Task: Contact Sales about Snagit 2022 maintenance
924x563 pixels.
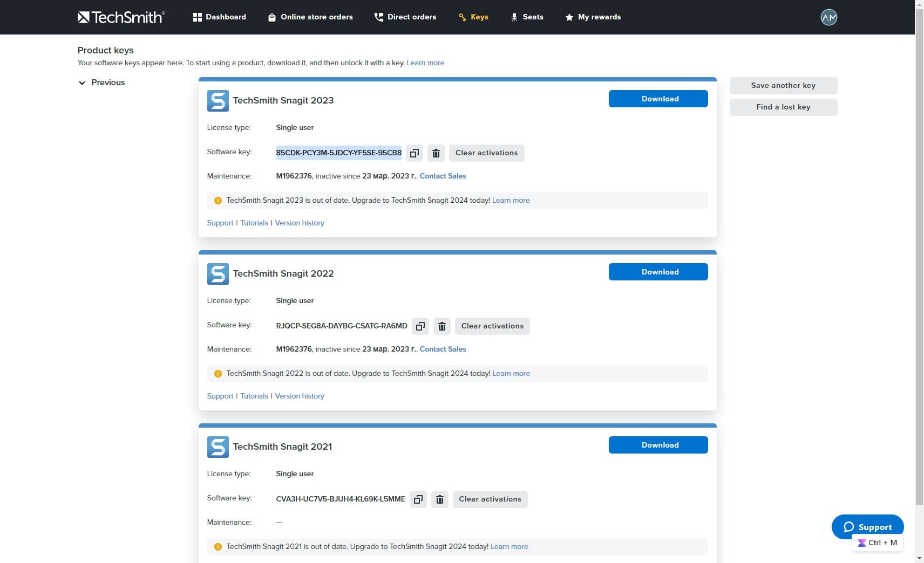Action: click(443, 349)
